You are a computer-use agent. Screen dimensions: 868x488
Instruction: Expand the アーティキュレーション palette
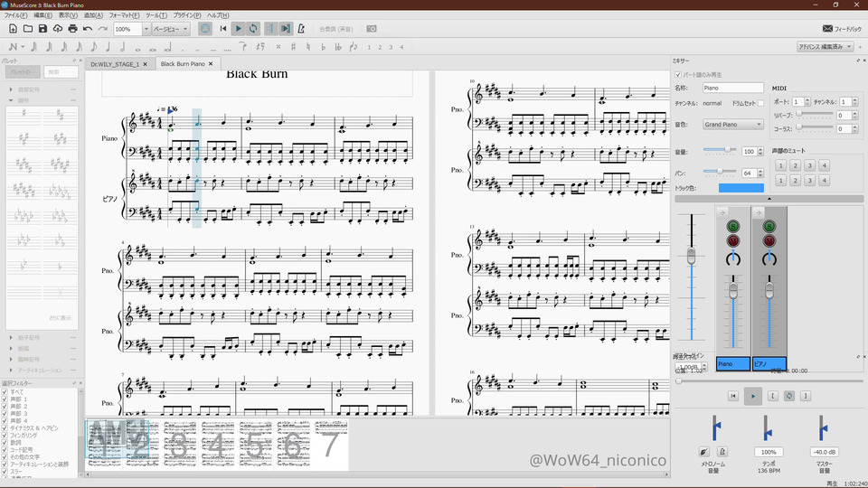[11, 371]
